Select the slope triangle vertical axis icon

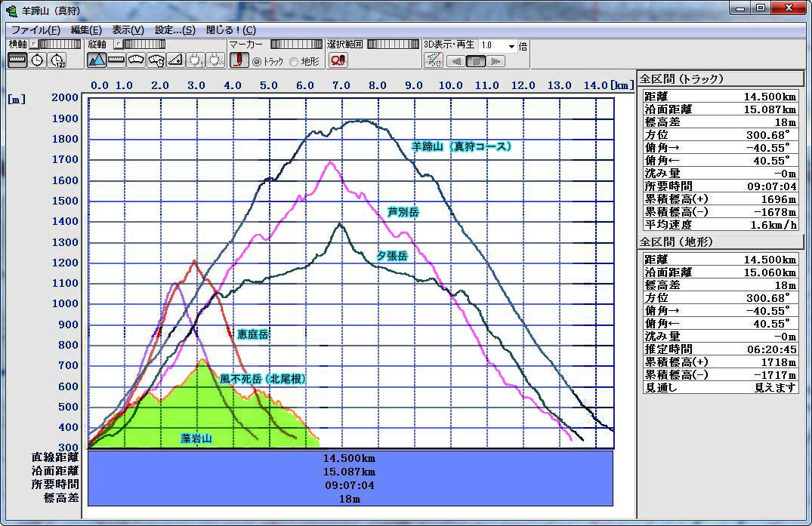click(x=175, y=60)
